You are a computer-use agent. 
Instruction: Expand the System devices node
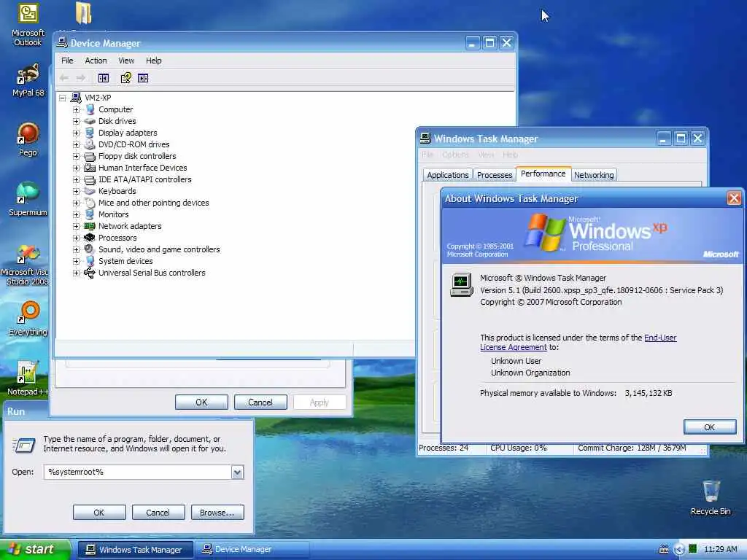click(76, 262)
